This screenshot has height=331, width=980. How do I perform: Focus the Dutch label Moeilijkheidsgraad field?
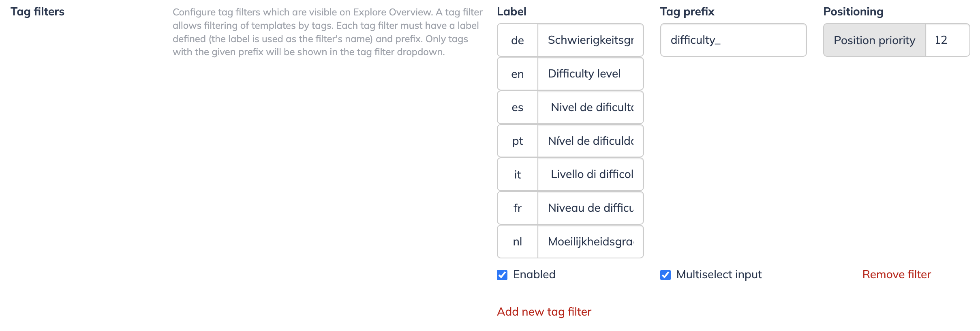pos(591,242)
